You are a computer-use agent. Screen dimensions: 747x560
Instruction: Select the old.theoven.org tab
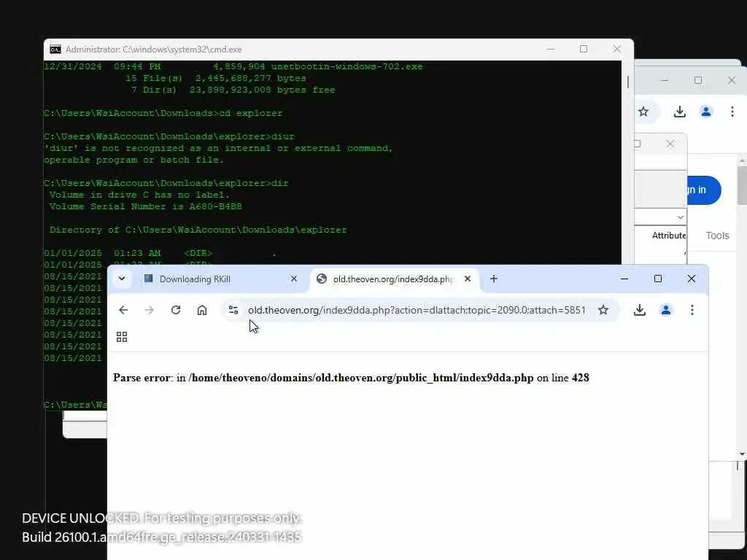click(395, 279)
